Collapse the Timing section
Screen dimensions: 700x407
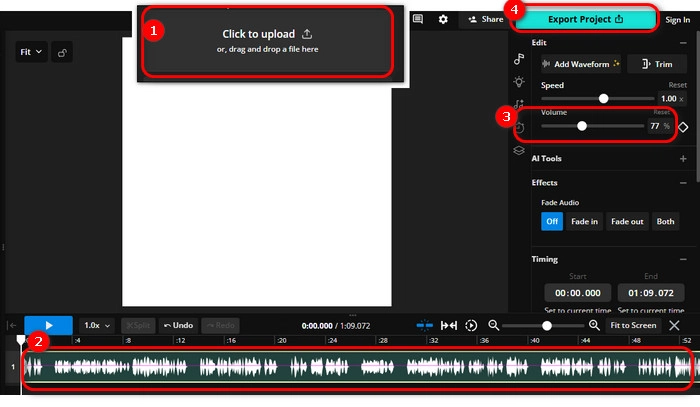point(683,259)
